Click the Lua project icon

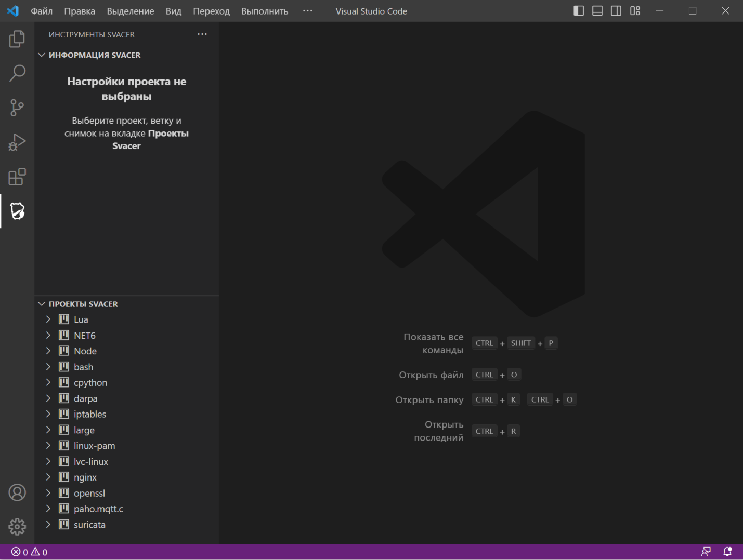coord(64,319)
